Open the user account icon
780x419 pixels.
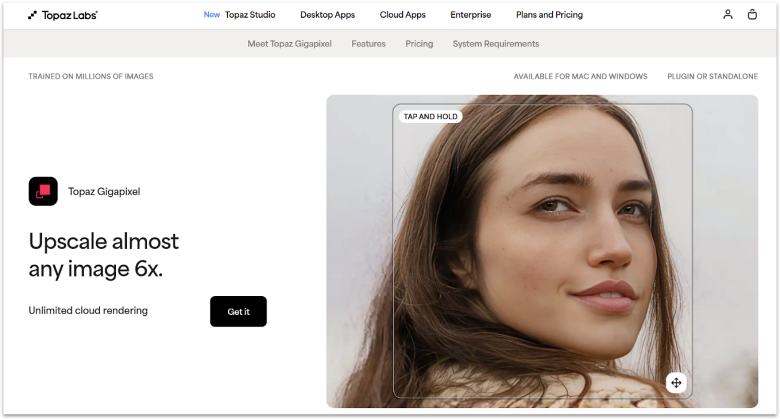(728, 14)
